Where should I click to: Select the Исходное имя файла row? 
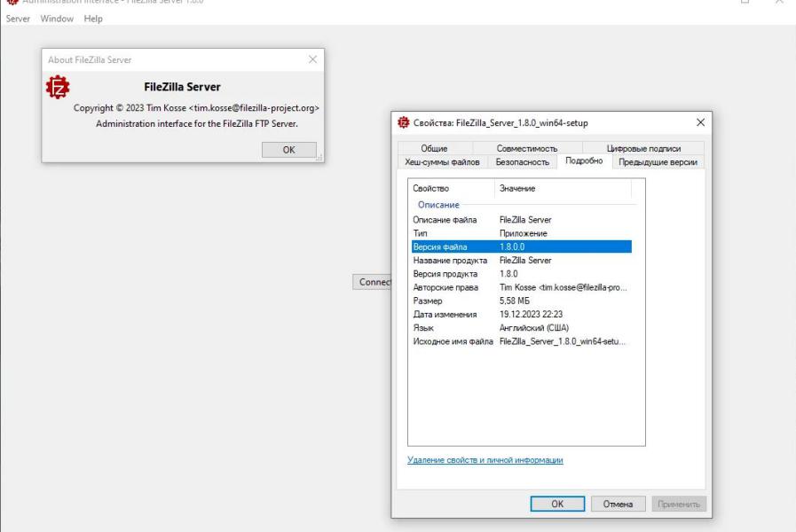[522, 341]
